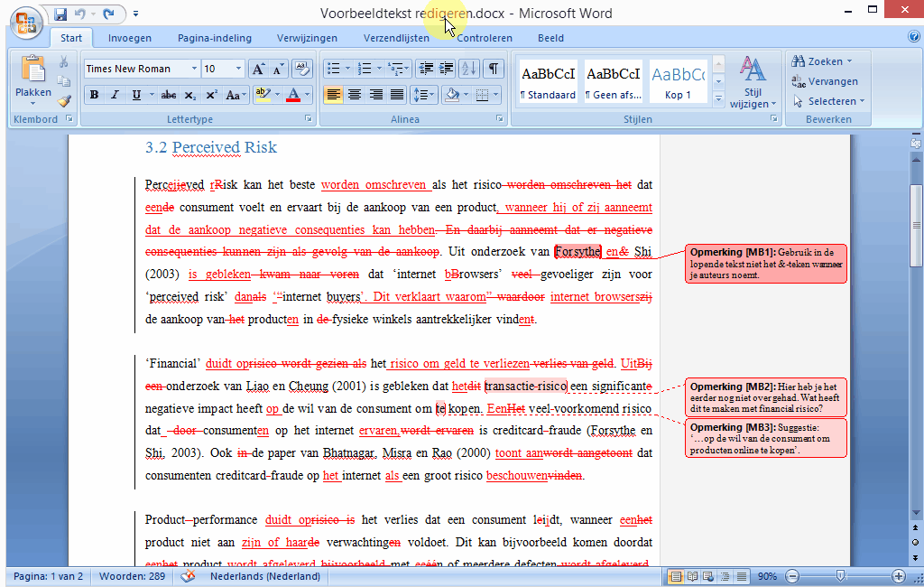Undo the last action
Viewport: 924px width, 587px height.
click(80, 14)
